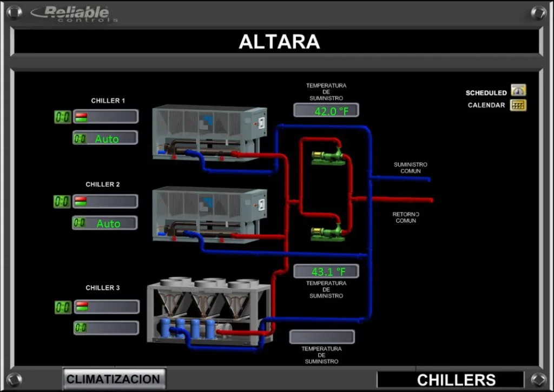This screenshot has height=392, width=554.
Task: Click Chiller 1 unit graphic
Action: 209,132
